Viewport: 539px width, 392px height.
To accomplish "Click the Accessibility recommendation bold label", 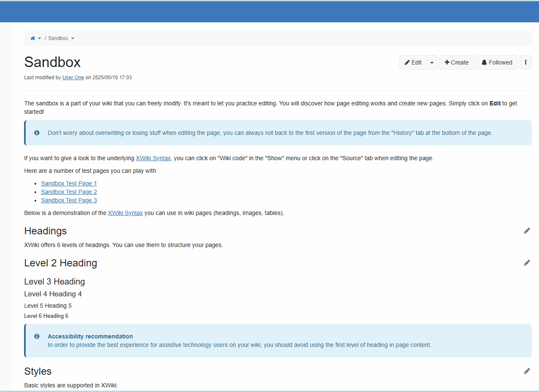I will tap(90, 336).
